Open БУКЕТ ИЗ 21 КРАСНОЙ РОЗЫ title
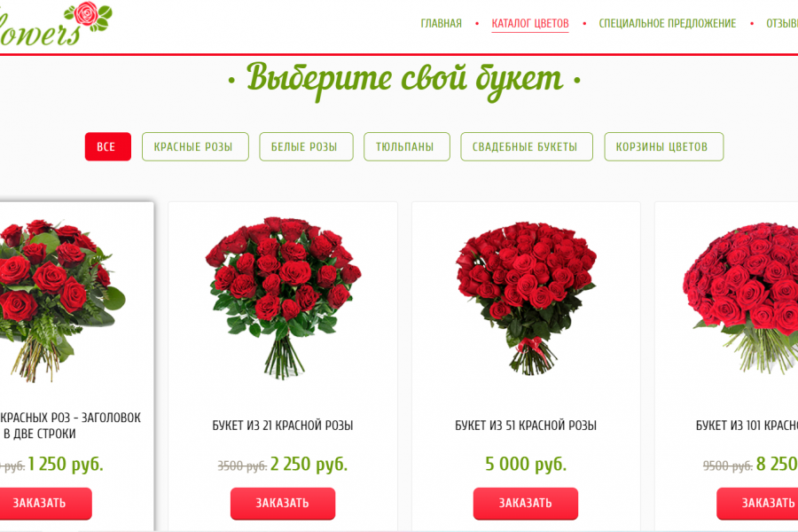This screenshot has height=532, width=798. pyautogui.click(x=283, y=425)
